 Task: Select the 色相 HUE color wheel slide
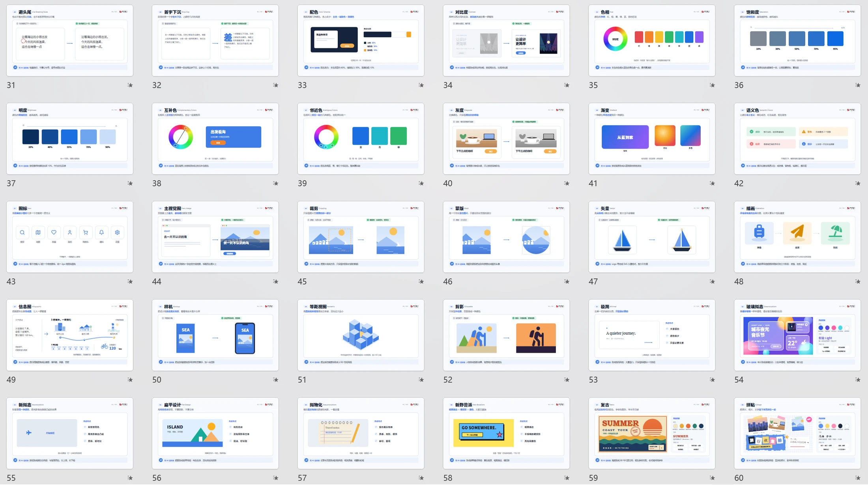click(652, 41)
